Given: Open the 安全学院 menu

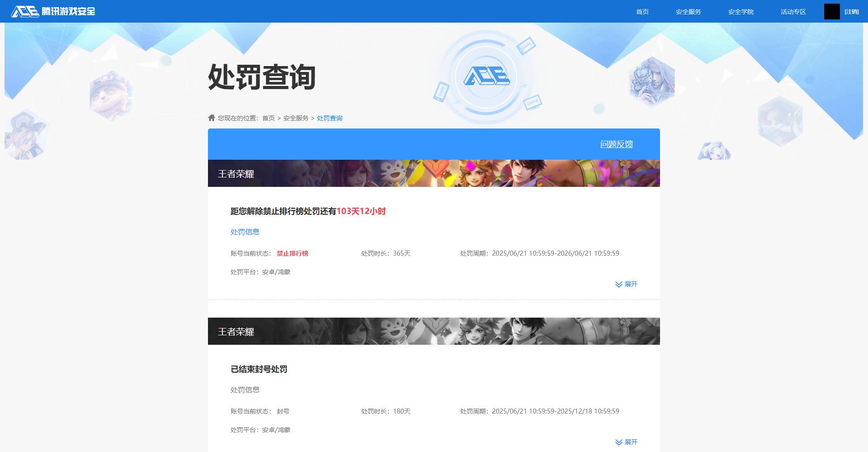Looking at the screenshot, I should (x=741, y=12).
